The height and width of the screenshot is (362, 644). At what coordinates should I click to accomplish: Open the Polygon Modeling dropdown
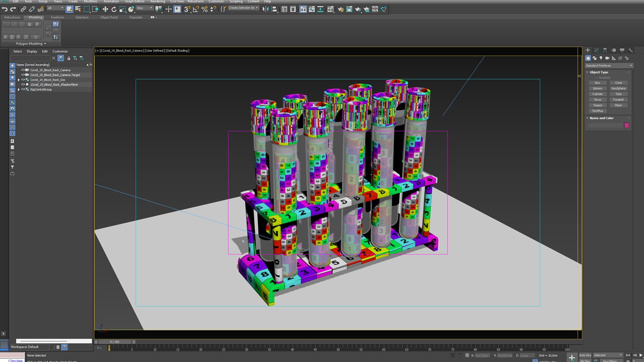31,44
